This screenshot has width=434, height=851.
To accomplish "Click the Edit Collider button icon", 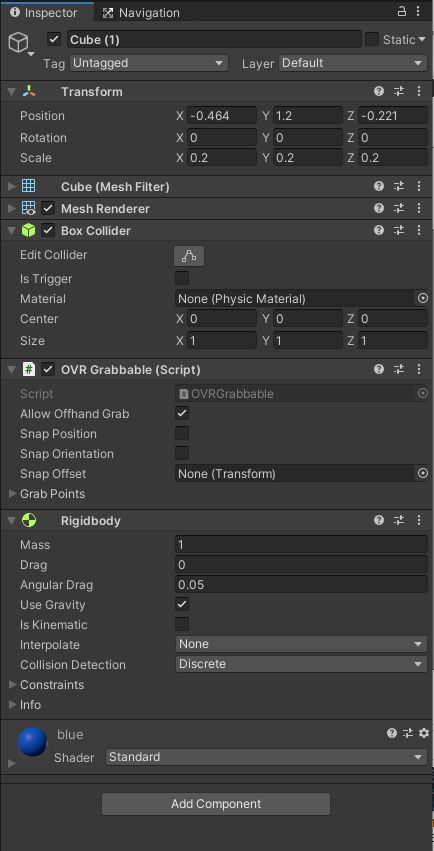I will coord(189,256).
